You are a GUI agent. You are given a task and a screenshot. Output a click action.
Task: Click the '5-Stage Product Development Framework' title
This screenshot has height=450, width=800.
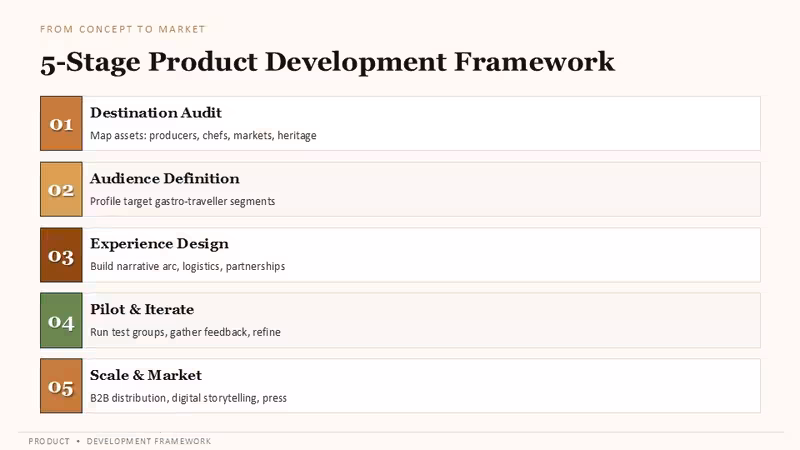click(x=328, y=62)
